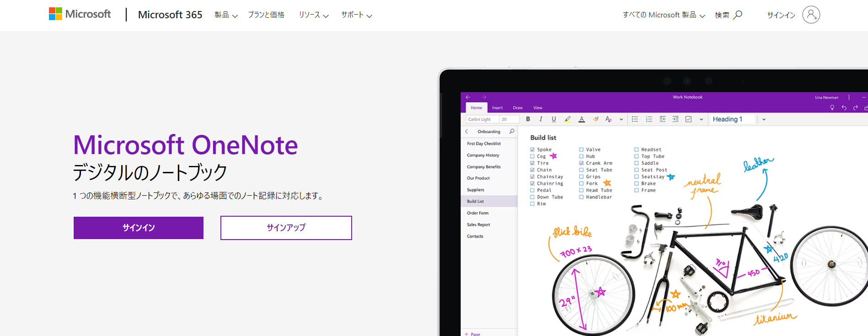Open the Company History page
Viewport: 868px width, 336px height.
(483, 155)
